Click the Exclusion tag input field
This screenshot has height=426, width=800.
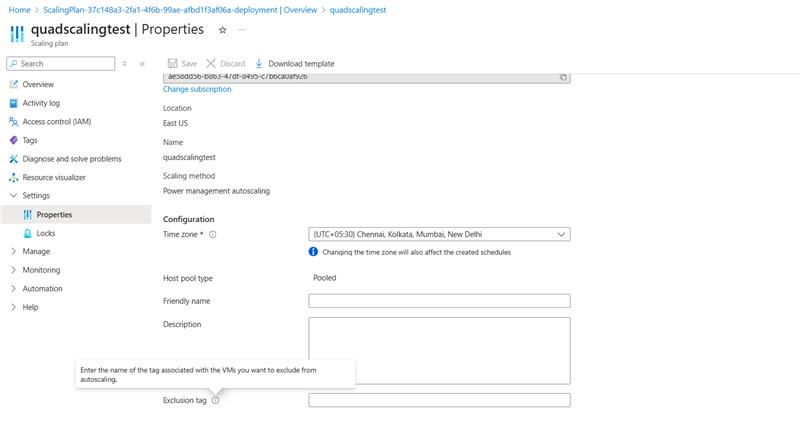pos(439,400)
